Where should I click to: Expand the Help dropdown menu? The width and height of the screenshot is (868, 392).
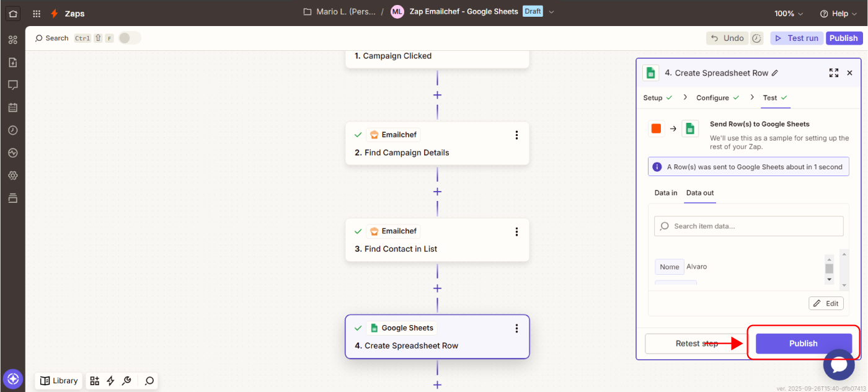(x=838, y=14)
